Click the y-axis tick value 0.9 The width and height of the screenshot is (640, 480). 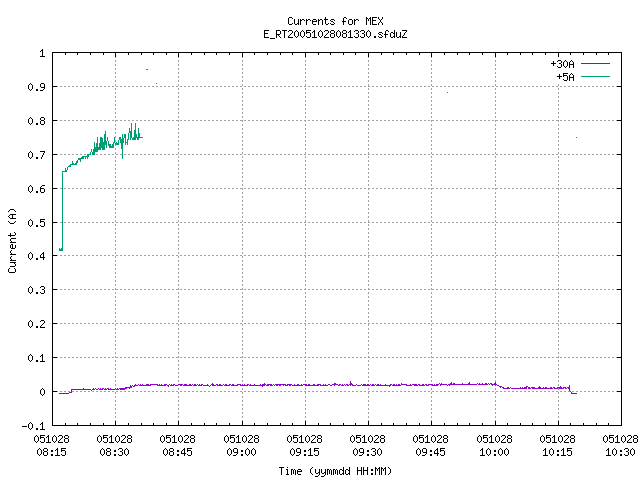[x=36, y=87]
